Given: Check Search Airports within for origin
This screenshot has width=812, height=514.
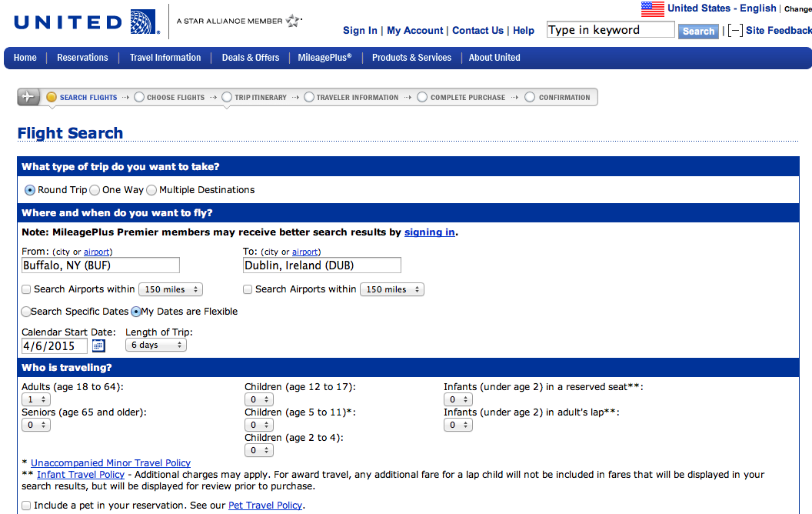Looking at the screenshot, I should click(27, 289).
